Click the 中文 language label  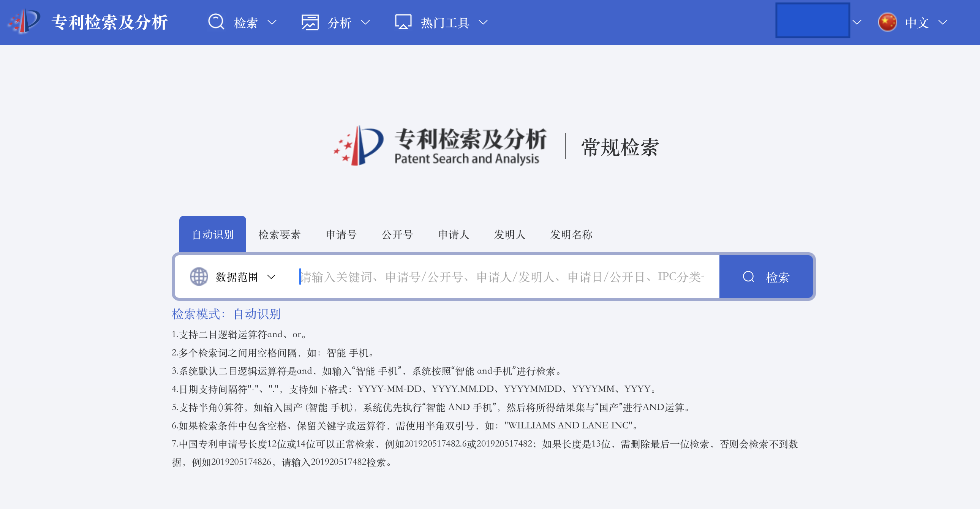click(917, 23)
